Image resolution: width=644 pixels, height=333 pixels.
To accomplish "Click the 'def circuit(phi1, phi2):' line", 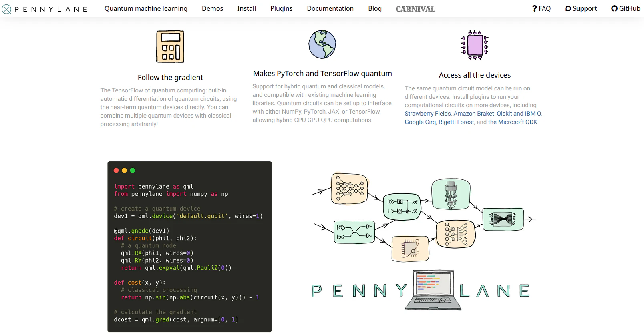I will [155, 238].
